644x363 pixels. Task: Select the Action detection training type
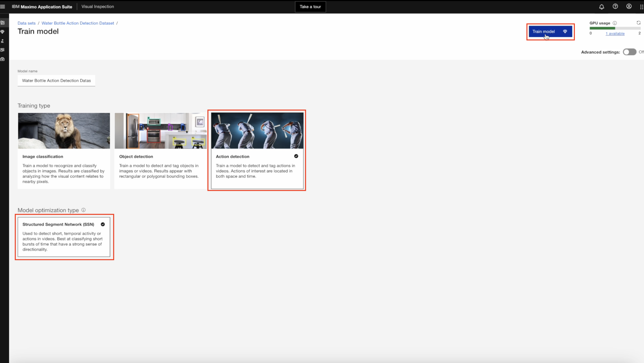(257, 150)
